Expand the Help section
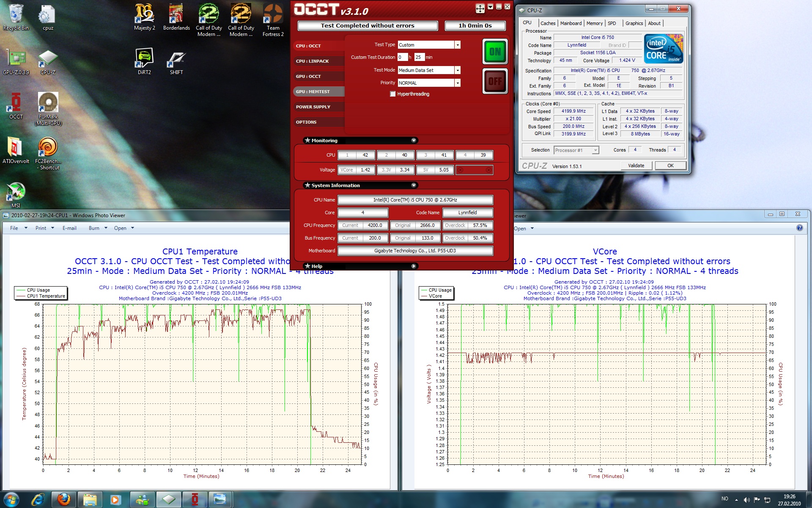The image size is (812, 508). pyautogui.click(x=414, y=266)
